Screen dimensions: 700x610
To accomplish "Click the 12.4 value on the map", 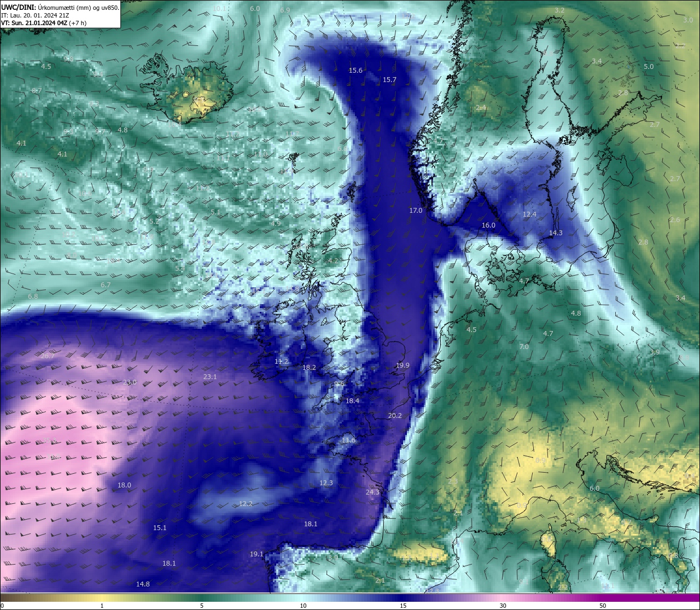I will (x=529, y=214).
